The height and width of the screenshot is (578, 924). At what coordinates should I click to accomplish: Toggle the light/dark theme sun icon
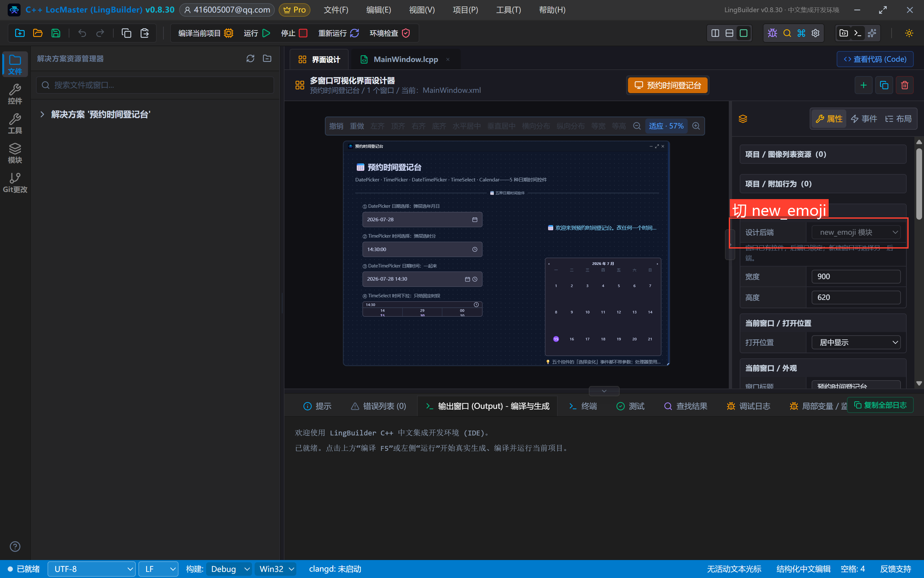[x=909, y=33]
